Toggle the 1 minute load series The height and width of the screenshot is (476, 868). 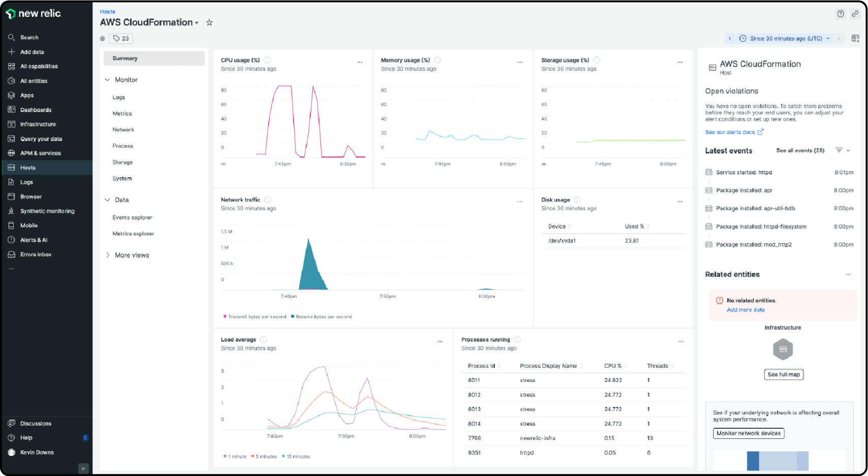click(x=235, y=456)
